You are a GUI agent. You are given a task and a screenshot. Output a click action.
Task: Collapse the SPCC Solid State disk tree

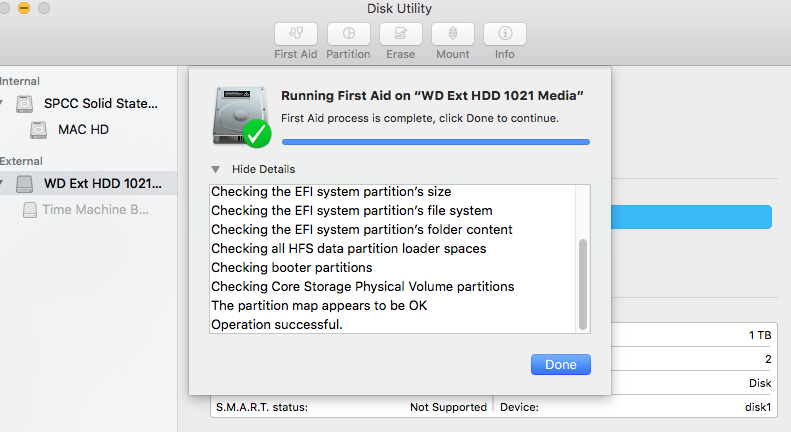pyautogui.click(x=3, y=103)
